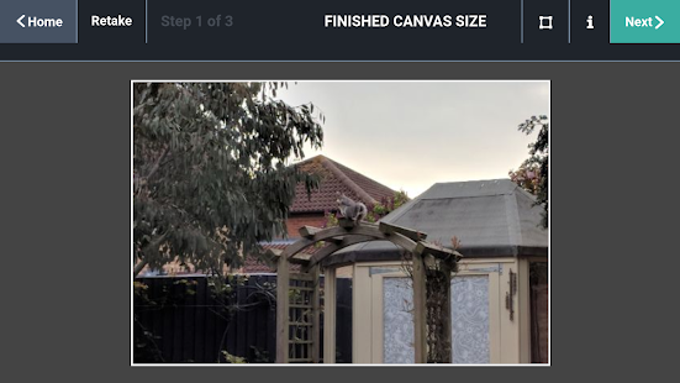Click the back chevron beside Home
The image size is (680, 383).
[x=20, y=21]
